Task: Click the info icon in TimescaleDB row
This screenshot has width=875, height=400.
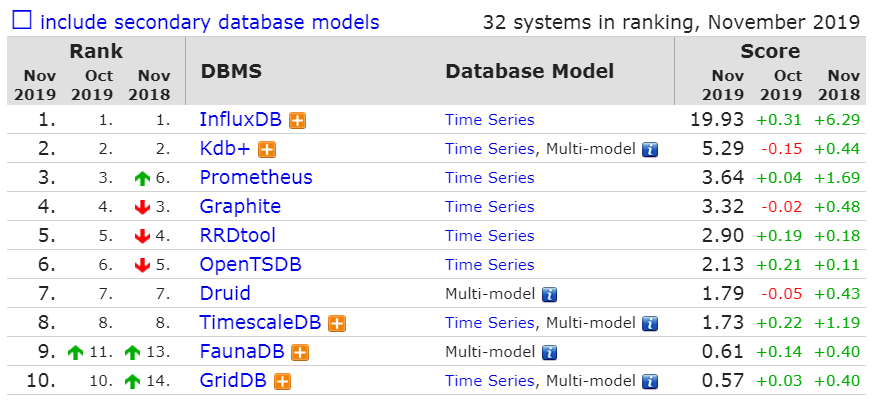Action: pos(650,324)
